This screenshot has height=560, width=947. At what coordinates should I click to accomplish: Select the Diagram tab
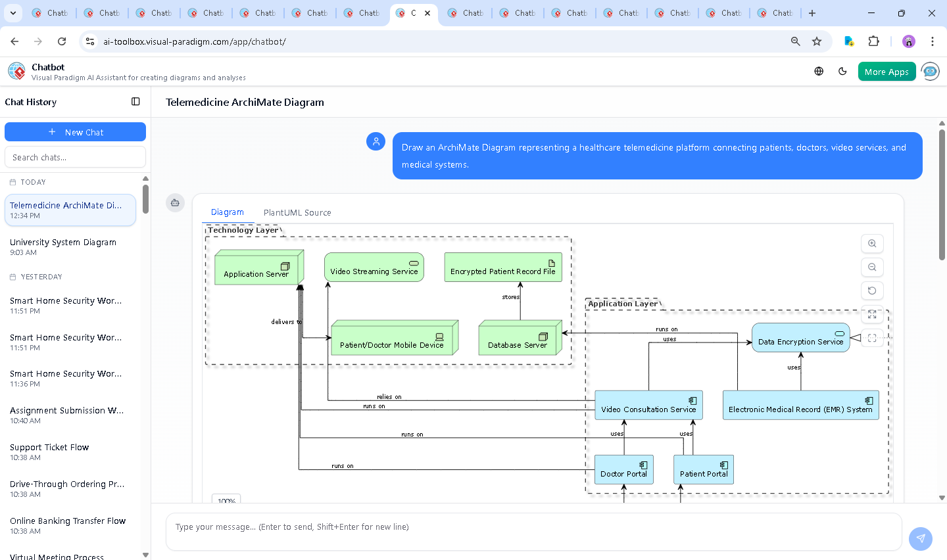[228, 212]
